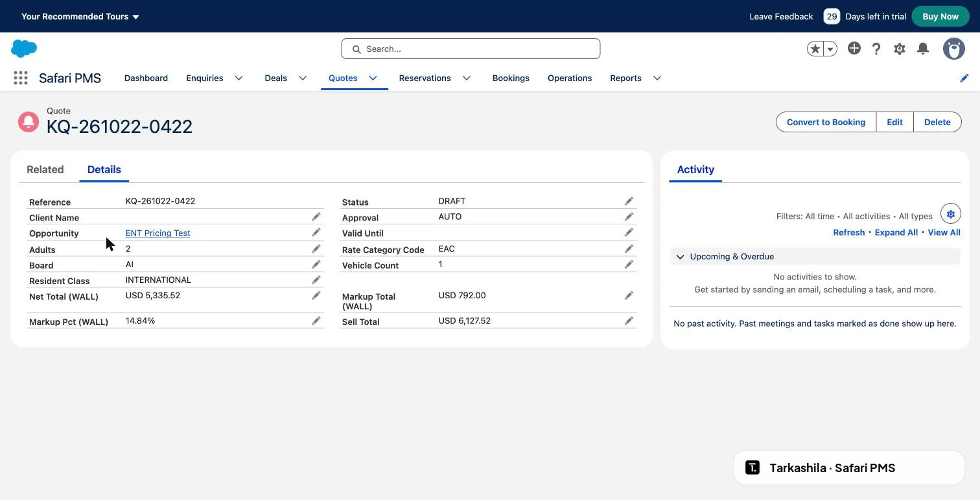Click into the global Search field
The image size is (980, 500).
(471, 49)
